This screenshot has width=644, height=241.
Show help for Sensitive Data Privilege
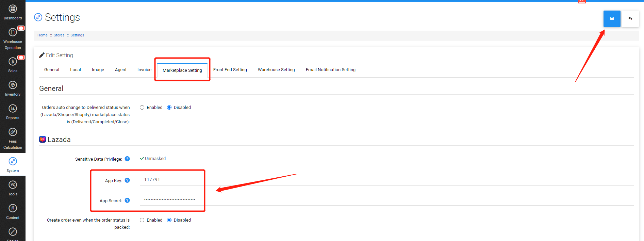point(127,159)
